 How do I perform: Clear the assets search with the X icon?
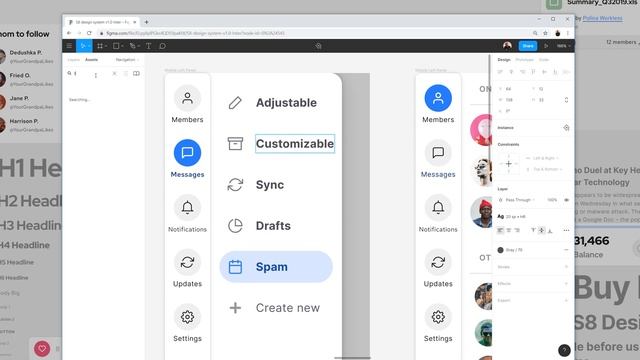pos(114,73)
